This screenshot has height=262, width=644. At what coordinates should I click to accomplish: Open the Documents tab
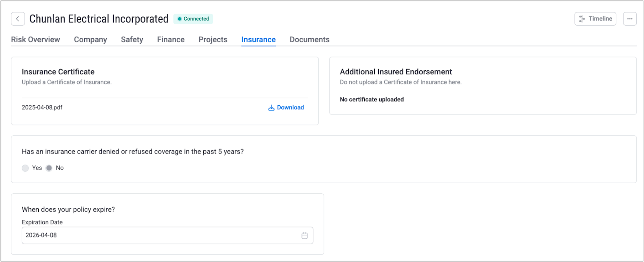tap(310, 40)
